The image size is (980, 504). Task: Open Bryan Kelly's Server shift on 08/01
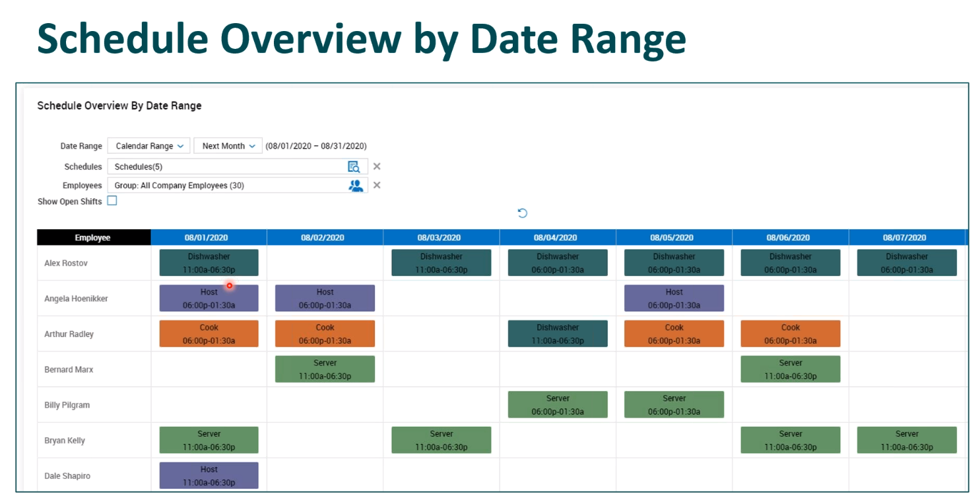coord(209,441)
